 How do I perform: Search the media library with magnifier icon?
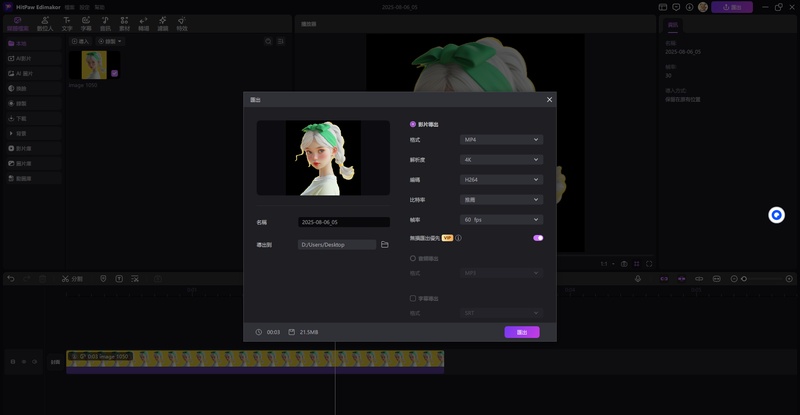268,41
